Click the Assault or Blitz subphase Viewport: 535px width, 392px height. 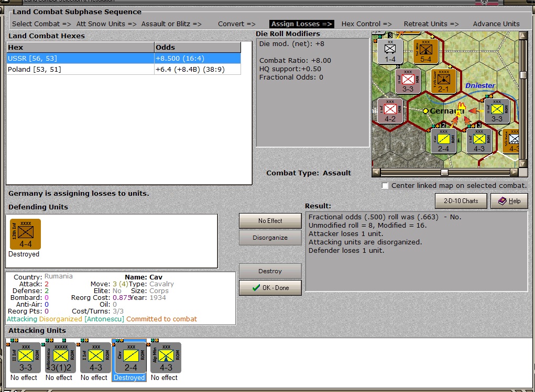tap(171, 24)
